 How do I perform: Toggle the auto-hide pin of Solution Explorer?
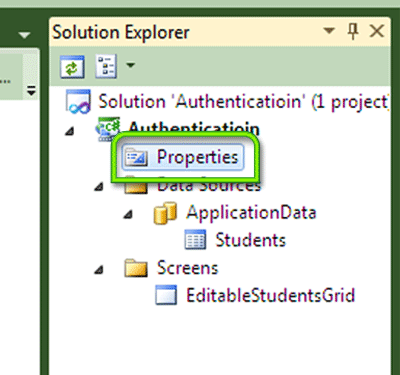353,32
